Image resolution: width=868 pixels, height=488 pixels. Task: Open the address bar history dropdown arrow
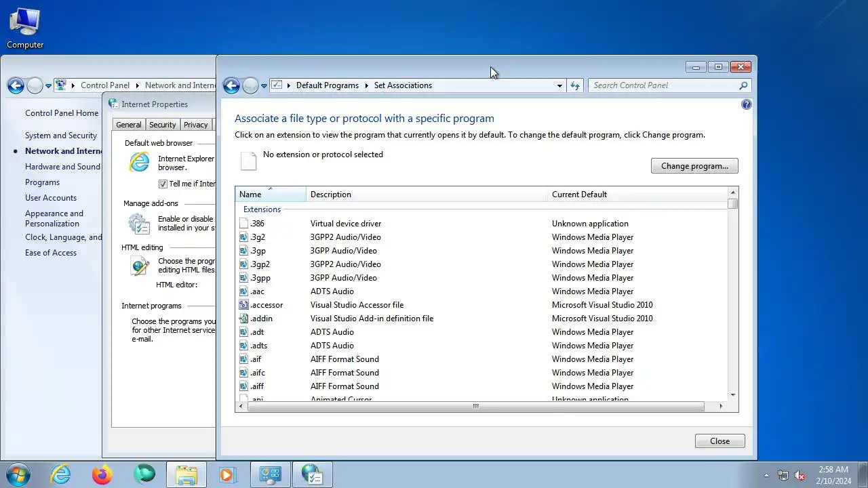point(559,86)
